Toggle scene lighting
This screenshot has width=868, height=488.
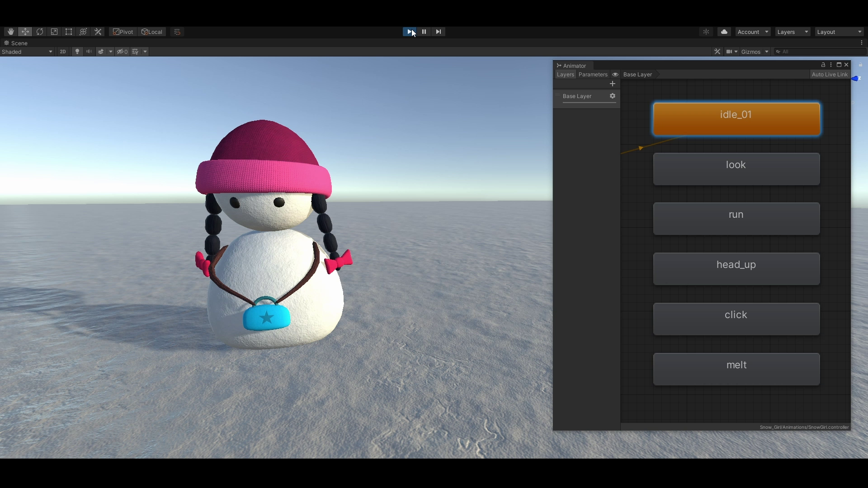(x=77, y=52)
